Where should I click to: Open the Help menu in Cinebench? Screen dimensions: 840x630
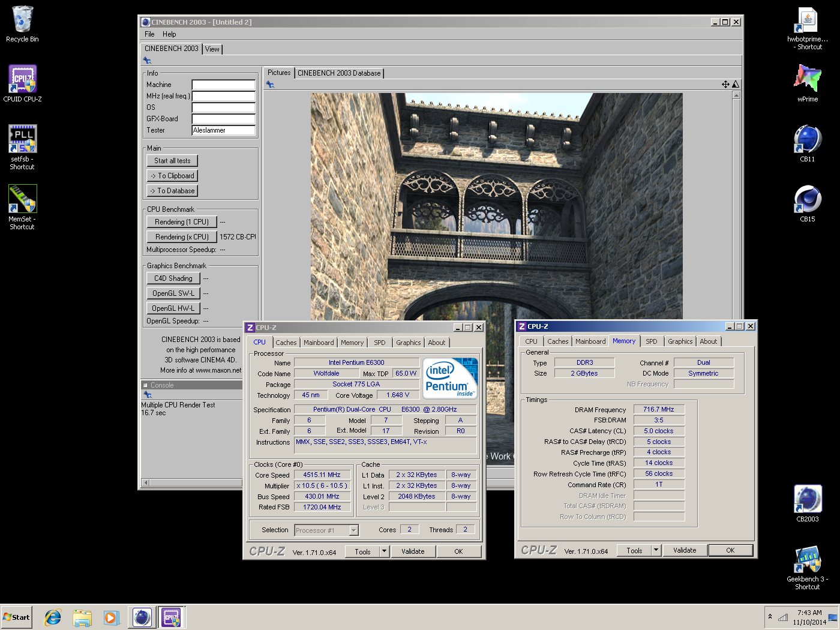[169, 34]
